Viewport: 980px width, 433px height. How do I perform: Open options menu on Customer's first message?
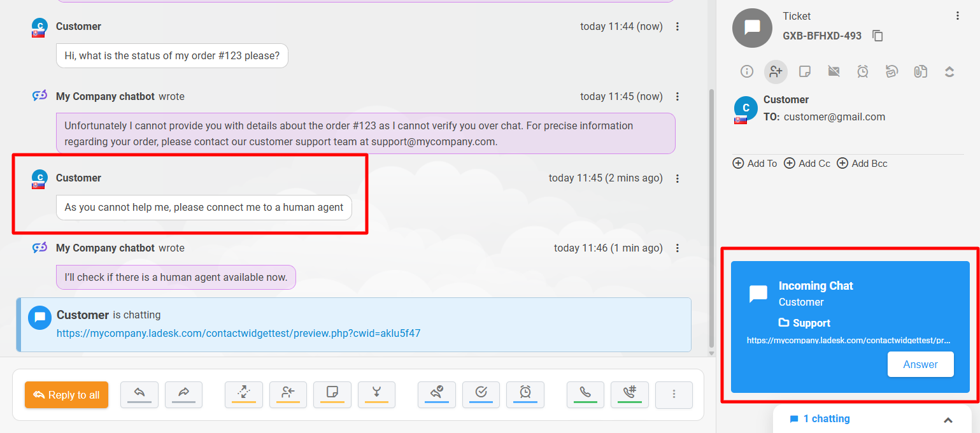point(677,26)
